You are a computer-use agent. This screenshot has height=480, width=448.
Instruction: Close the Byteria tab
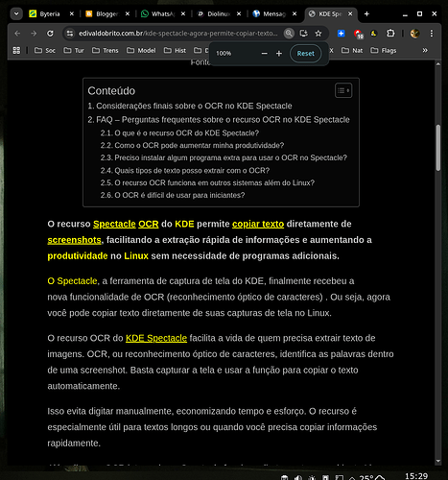click(x=72, y=13)
